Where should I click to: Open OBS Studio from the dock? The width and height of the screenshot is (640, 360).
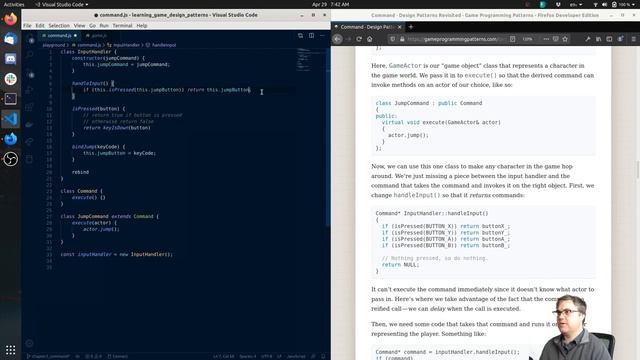[11, 159]
